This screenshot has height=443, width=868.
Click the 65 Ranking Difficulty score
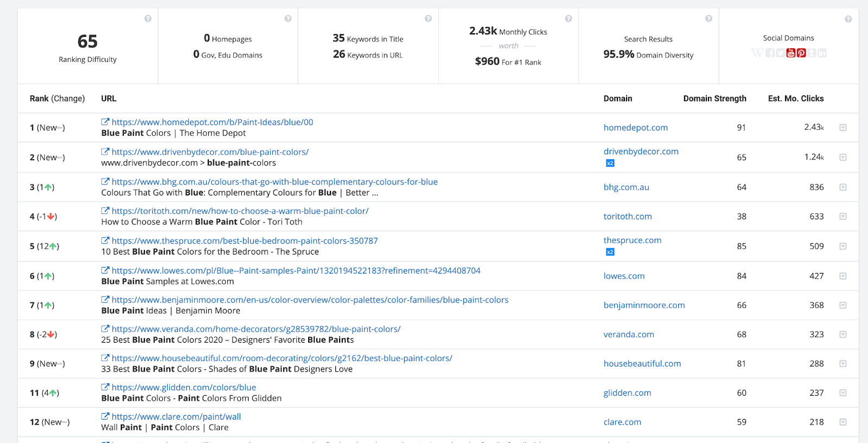coord(87,41)
